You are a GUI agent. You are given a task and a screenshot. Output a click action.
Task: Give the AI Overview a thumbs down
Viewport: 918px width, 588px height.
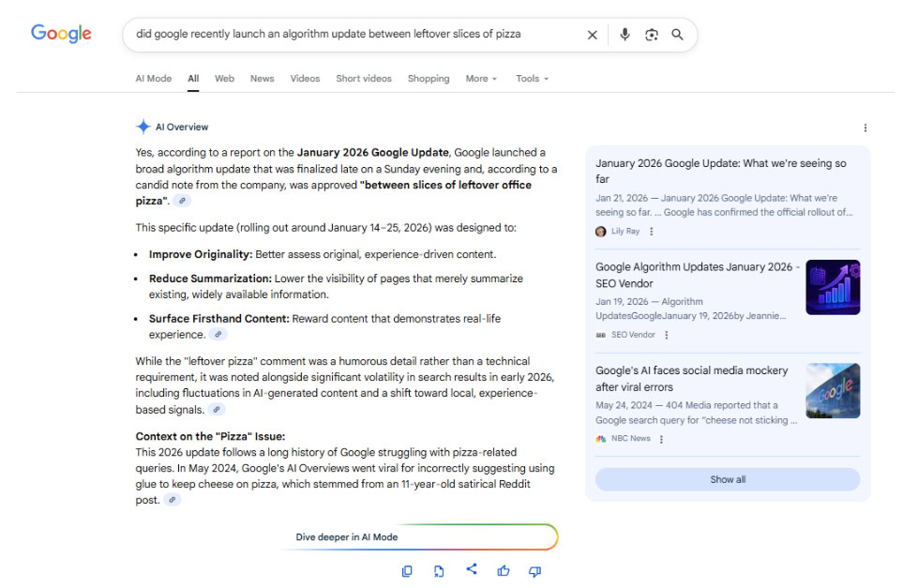(x=534, y=571)
